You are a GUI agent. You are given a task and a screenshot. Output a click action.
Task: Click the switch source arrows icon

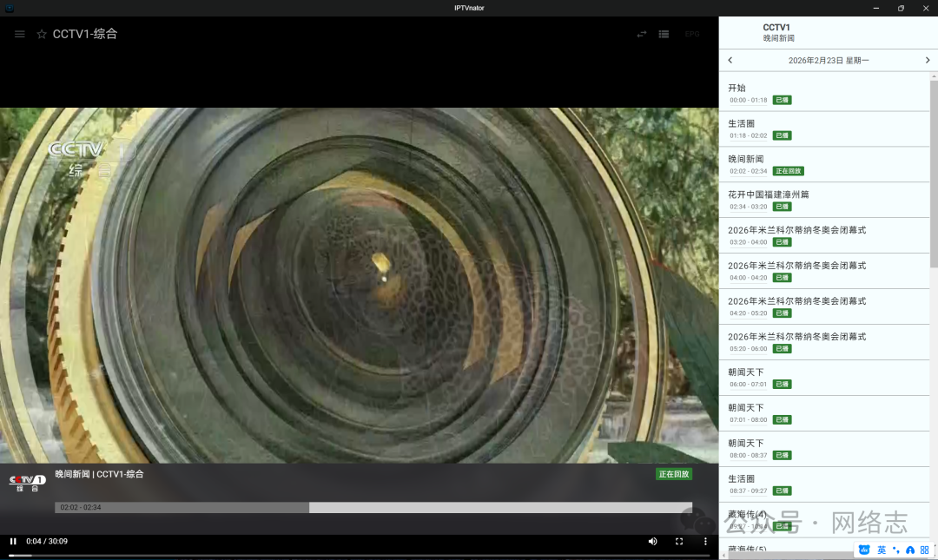click(642, 34)
